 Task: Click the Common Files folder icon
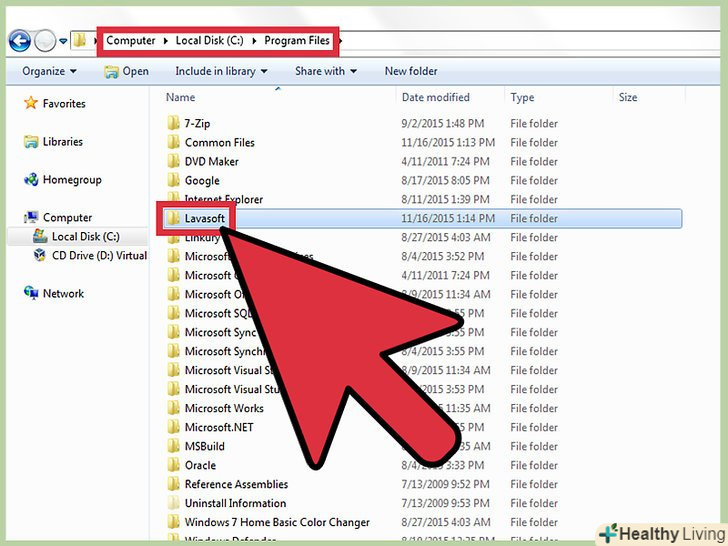(x=173, y=142)
